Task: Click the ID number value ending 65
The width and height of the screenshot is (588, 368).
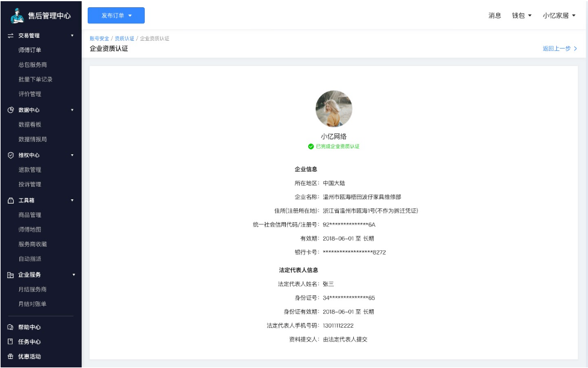Action: tap(349, 298)
